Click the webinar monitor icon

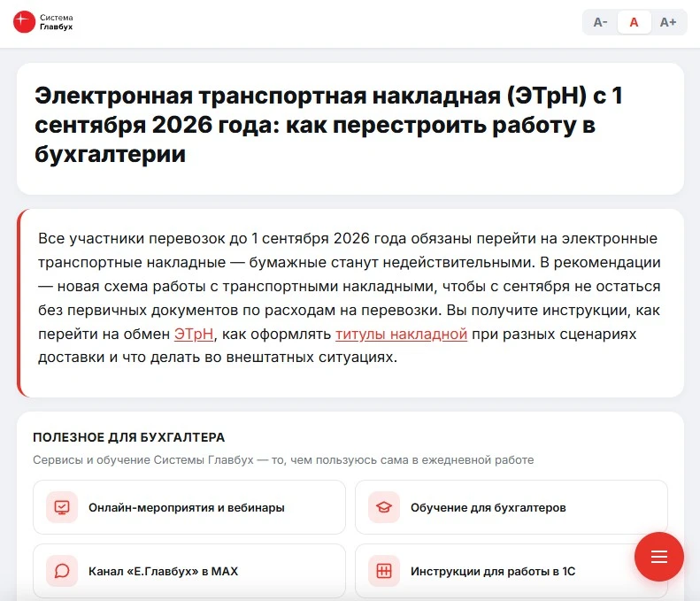pos(62,507)
